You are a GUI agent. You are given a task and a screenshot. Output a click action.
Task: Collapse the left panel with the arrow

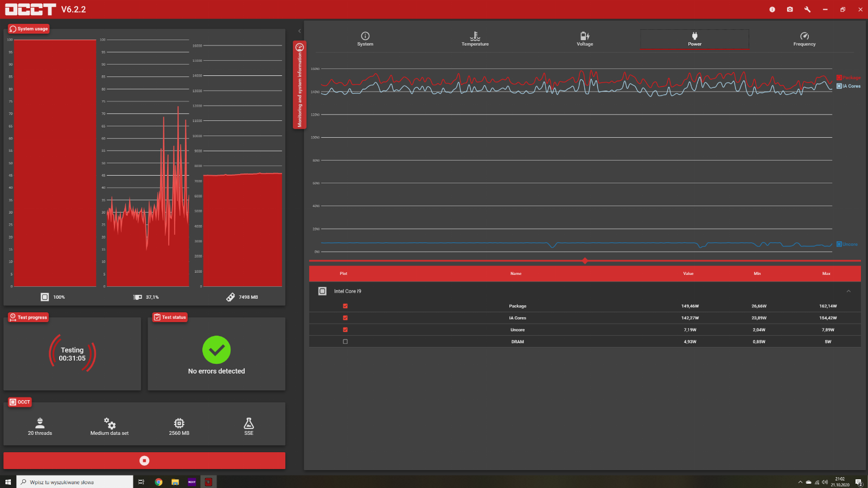point(299,31)
